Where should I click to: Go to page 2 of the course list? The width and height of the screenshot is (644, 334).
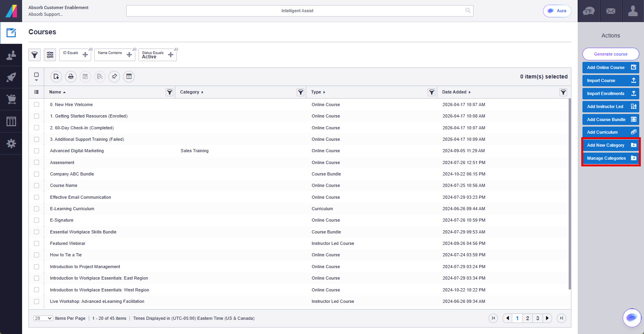pos(527,318)
